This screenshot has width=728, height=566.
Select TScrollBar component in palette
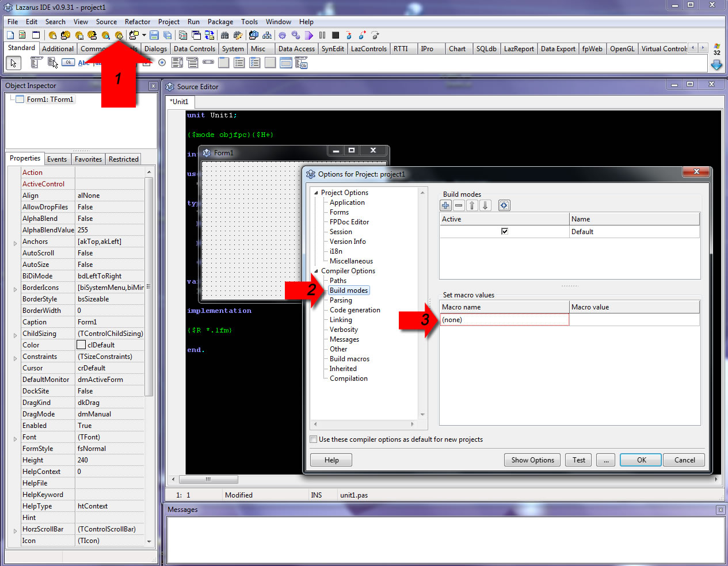208,62
